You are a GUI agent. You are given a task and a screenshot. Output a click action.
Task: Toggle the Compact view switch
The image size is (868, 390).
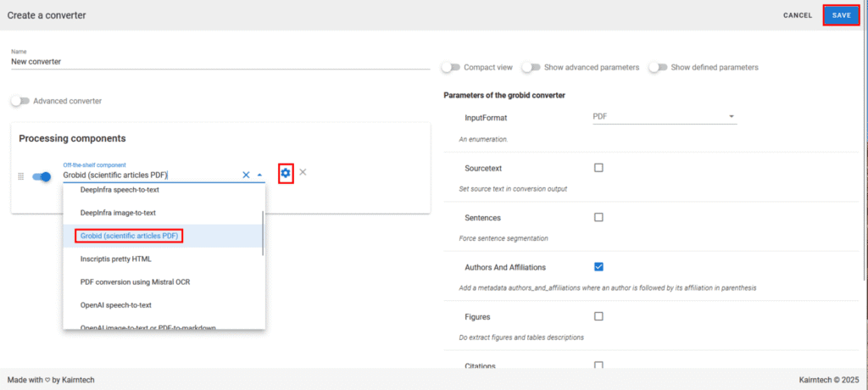(451, 67)
